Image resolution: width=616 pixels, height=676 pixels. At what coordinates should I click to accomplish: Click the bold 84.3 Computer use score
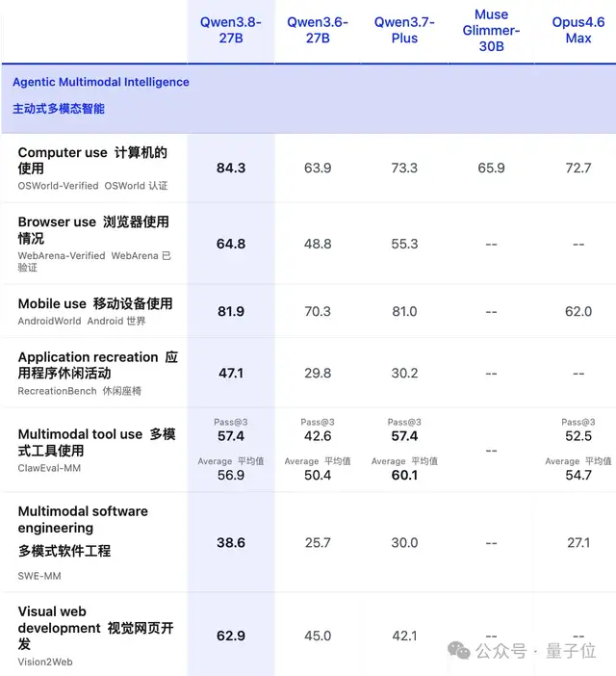tap(231, 168)
